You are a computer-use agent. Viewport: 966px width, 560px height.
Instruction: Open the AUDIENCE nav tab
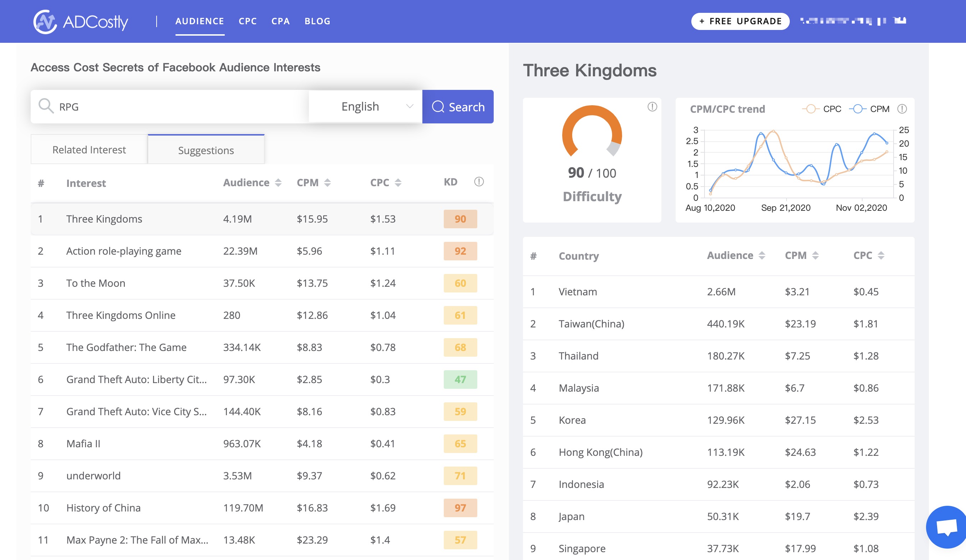tap(200, 21)
